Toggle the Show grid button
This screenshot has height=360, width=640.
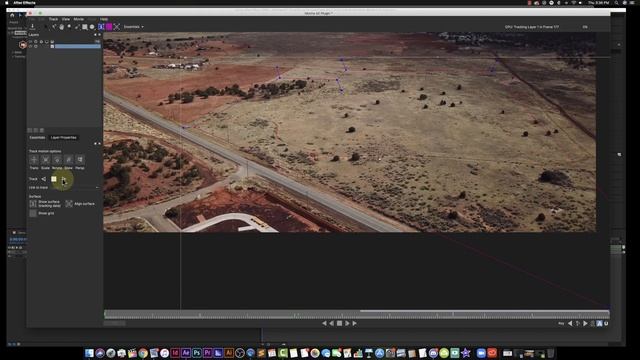(x=33, y=213)
